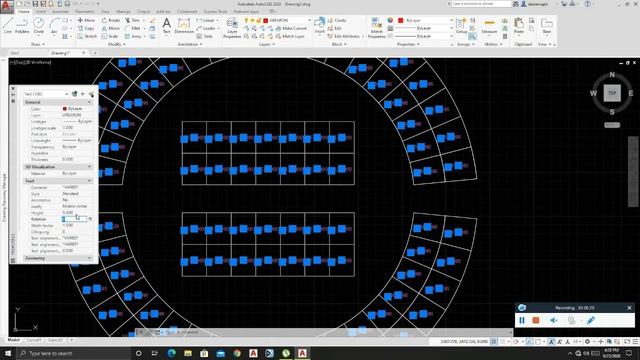Image resolution: width=640 pixels, height=360 pixels.
Task: Click the Rotation input field in Properties
Action: [75, 219]
